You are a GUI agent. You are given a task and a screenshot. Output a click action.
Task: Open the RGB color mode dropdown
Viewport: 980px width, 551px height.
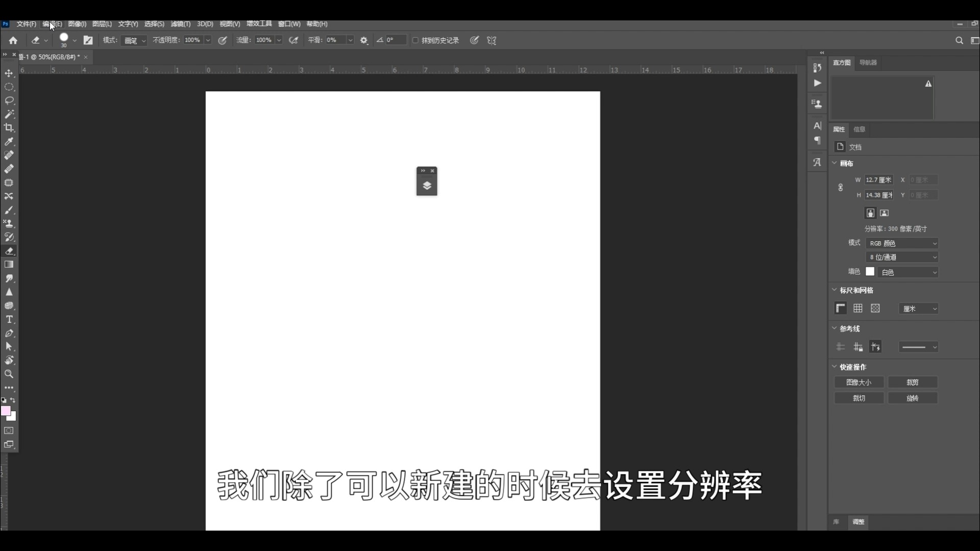[902, 243]
